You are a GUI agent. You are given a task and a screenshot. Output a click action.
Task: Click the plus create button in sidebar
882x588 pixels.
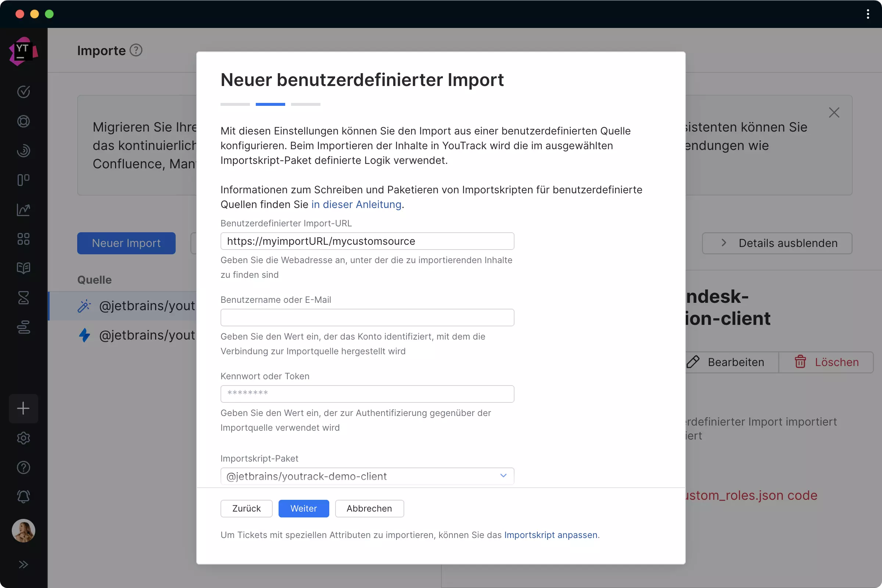click(23, 408)
